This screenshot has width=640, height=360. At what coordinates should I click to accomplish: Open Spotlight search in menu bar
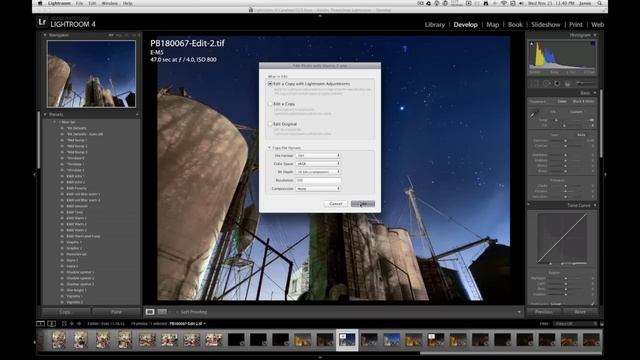point(600,3)
